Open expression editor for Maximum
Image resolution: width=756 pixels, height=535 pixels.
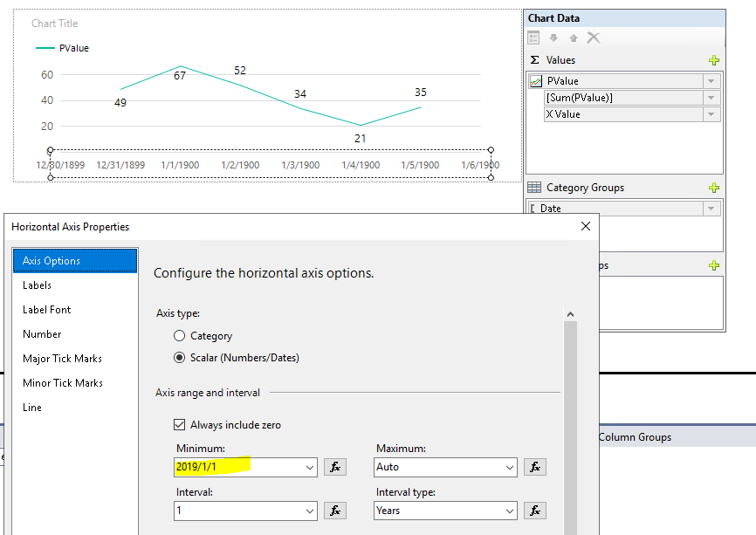coord(534,467)
